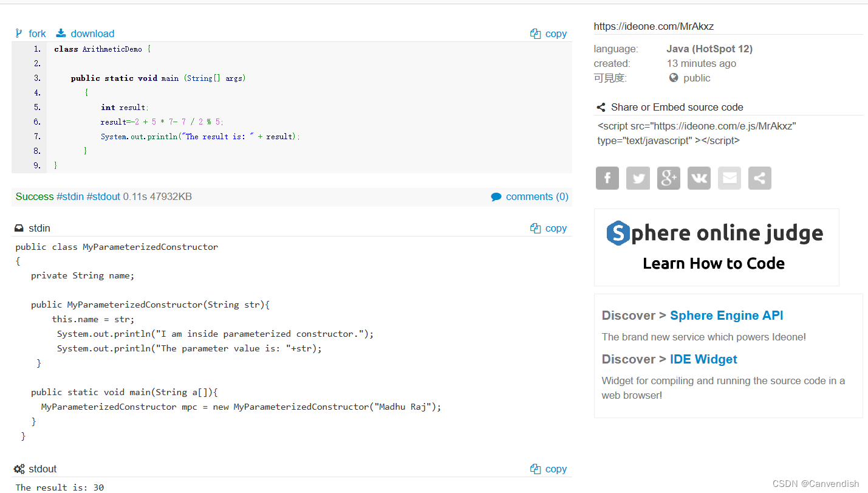The image size is (868, 493).
Task: Click '13 minutes ago' created value
Action: [x=702, y=63]
